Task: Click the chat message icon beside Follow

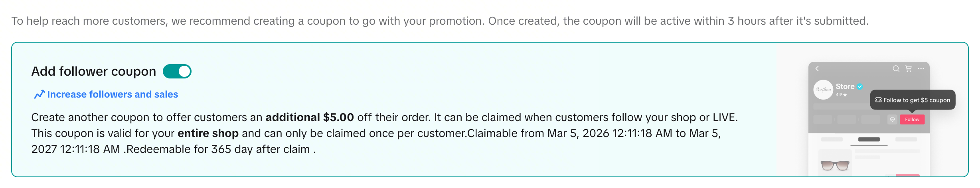Action: pyautogui.click(x=893, y=119)
